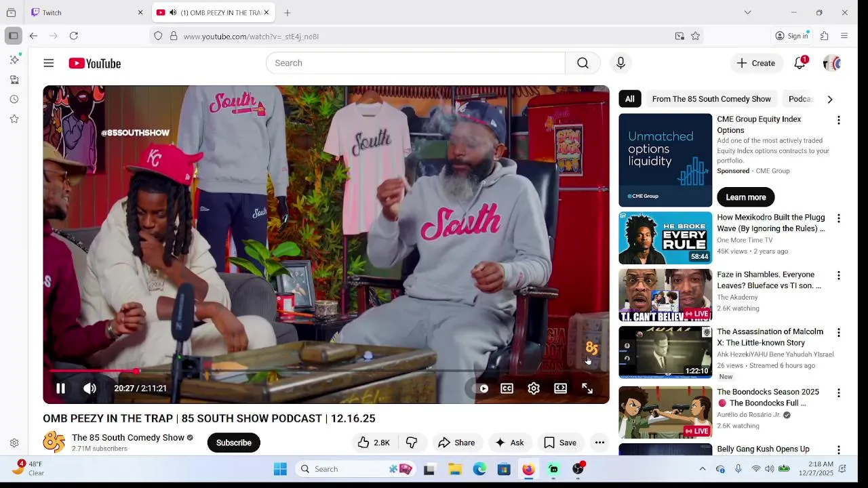Screen dimensions: 868x488
Task: Open Windows Start menu
Action: point(280,469)
